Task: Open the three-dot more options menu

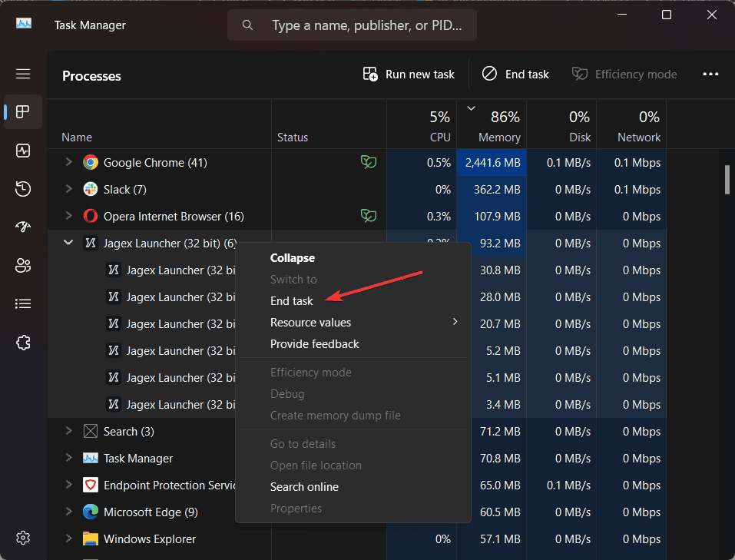Action: (x=710, y=74)
